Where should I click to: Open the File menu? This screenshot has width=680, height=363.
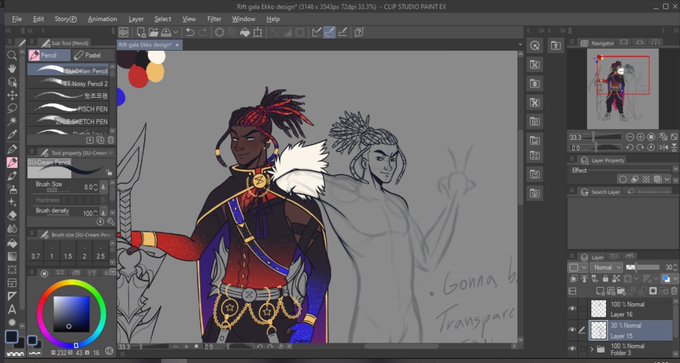(x=17, y=19)
